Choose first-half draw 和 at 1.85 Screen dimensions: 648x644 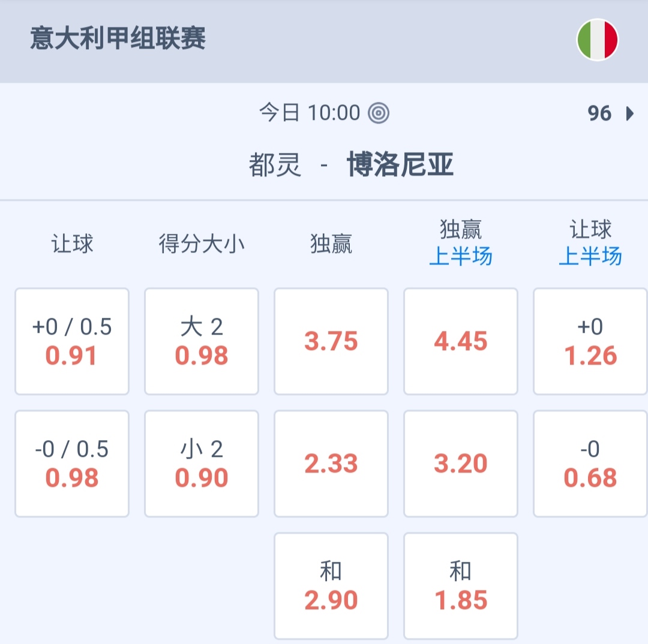pos(461,586)
